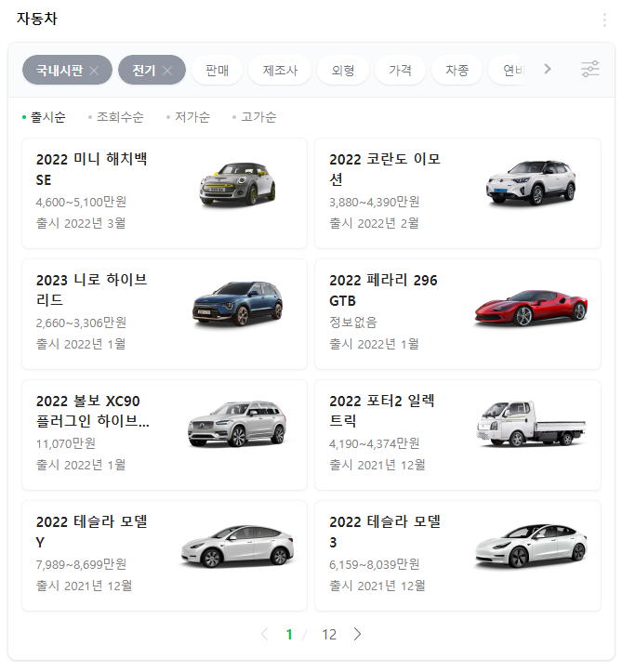Click price 4,190~4,374만원

click(x=375, y=443)
